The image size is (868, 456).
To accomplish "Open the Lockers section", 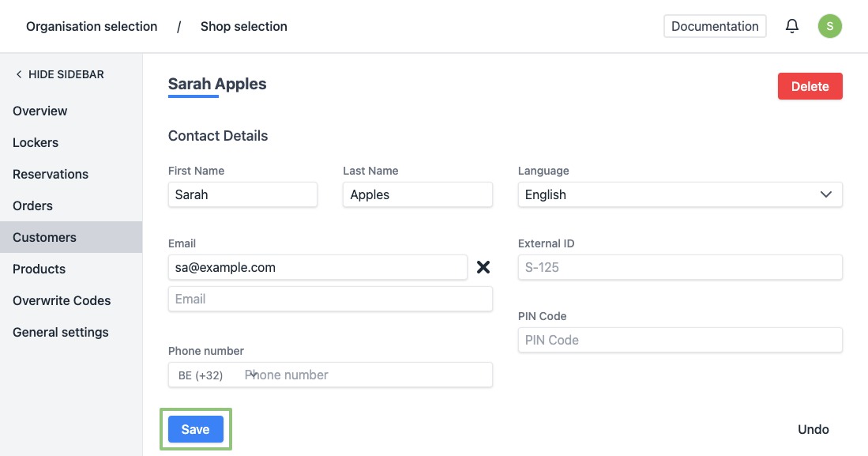I will click(x=36, y=142).
